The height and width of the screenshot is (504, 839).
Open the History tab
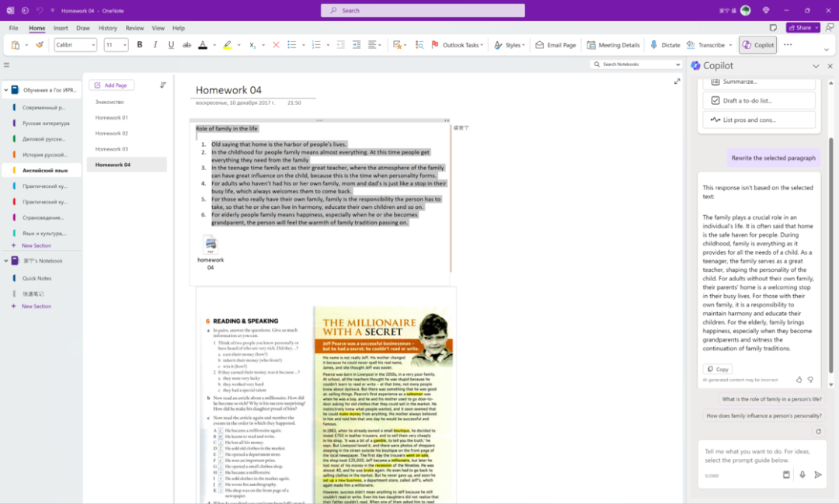pos(107,28)
